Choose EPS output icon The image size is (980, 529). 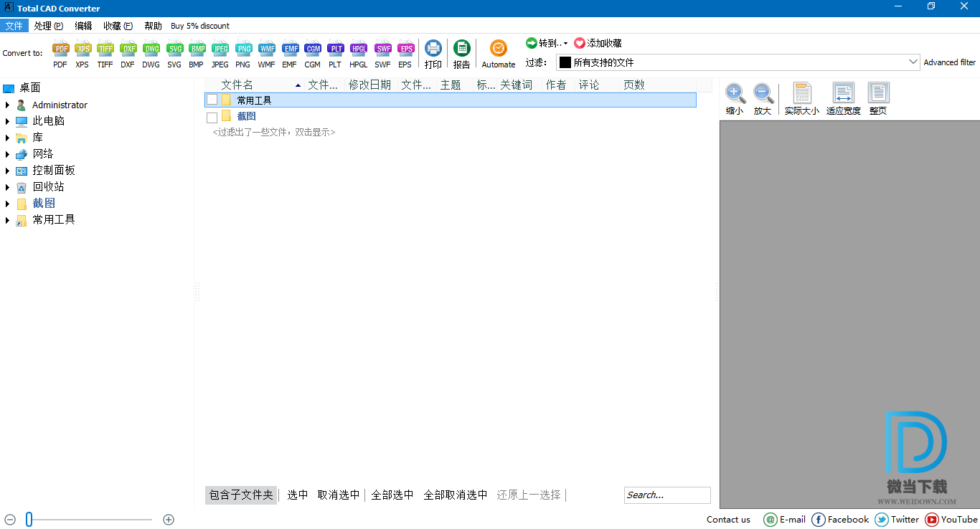pyautogui.click(x=406, y=49)
